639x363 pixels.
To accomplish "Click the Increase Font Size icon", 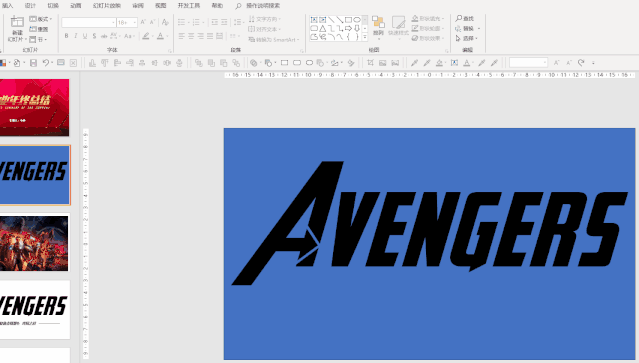I will point(143,22).
